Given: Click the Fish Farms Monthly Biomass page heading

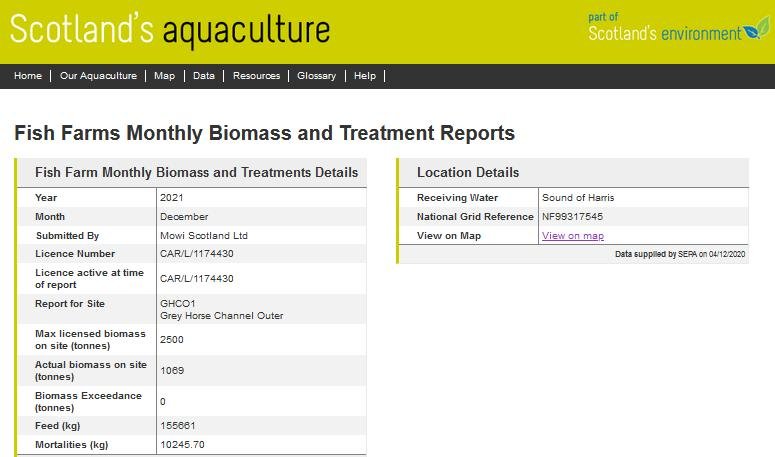Looking at the screenshot, I should coord(265,133).
